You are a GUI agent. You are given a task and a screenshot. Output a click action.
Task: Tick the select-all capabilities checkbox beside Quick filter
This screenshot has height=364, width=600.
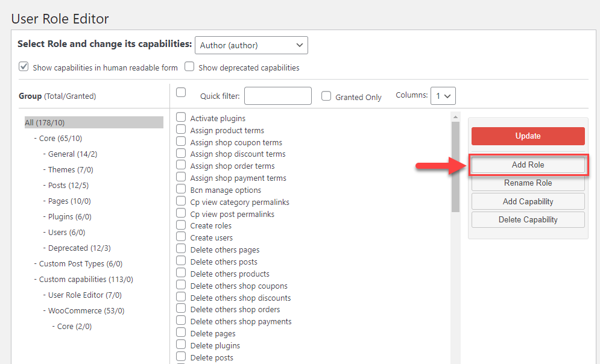tap(181, 92)
